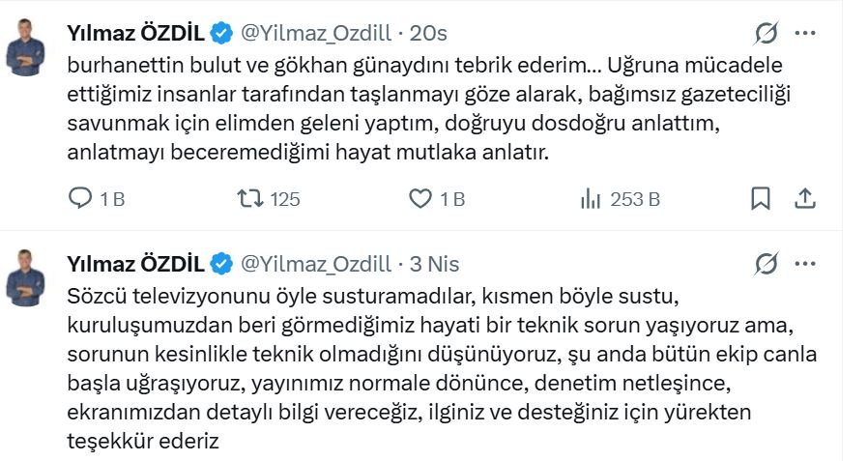Open view analytics showing 253 B

[591, 199]
